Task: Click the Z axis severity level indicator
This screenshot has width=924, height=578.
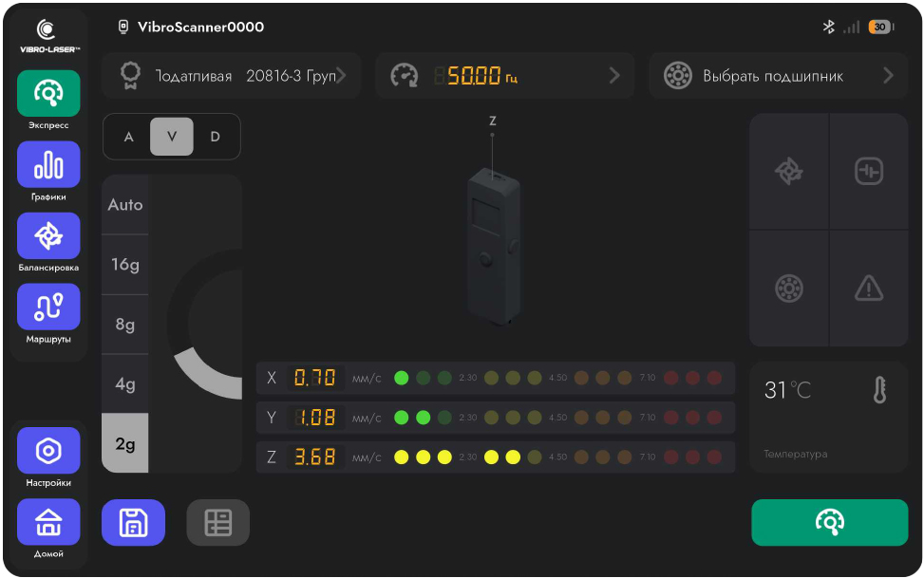Action: 557,457
